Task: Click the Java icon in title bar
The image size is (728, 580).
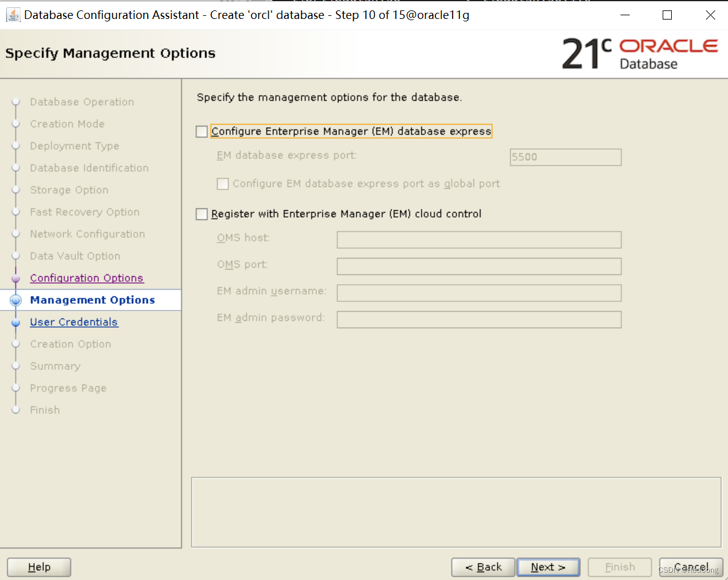Action: click(13, 15)
